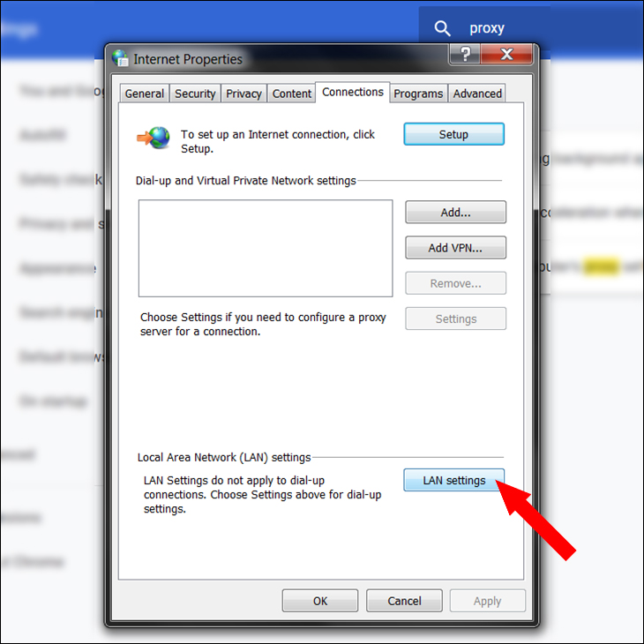Close the Internet Properties dialog
644x644 pixels.
(507, 54)
